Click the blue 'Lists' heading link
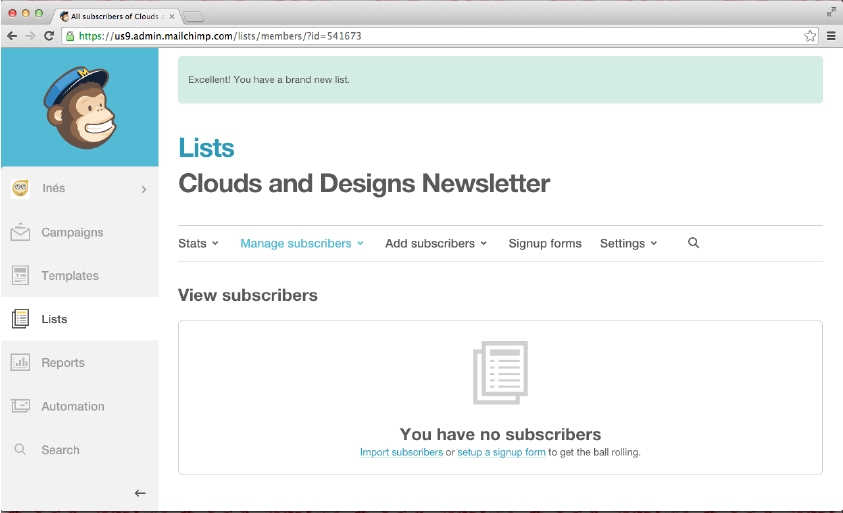The width and height of the screenshot is (843, 513). point(206,148)
